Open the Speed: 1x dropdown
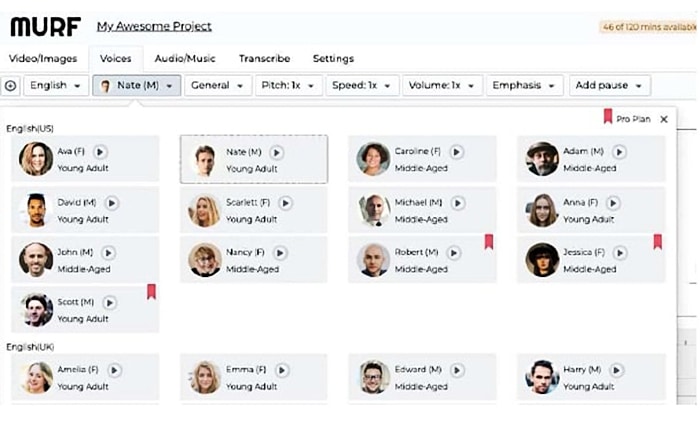700x431 pixels. click(x=362, y=85)
